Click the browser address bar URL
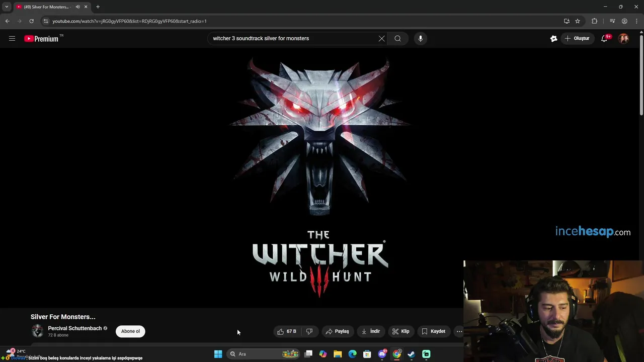644x362 pixels. (x=129, y=21)
